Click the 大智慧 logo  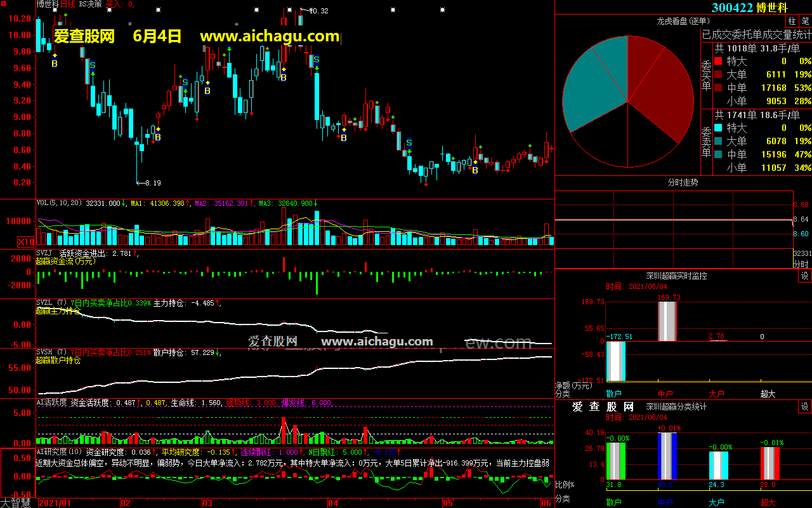(17, 503)
